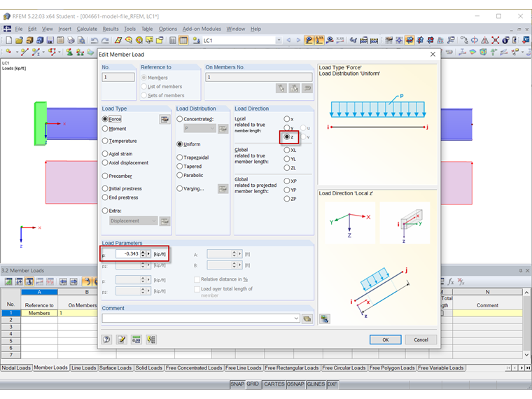Select the Temperature load type
532x399 pixels.
coord(105,141)
